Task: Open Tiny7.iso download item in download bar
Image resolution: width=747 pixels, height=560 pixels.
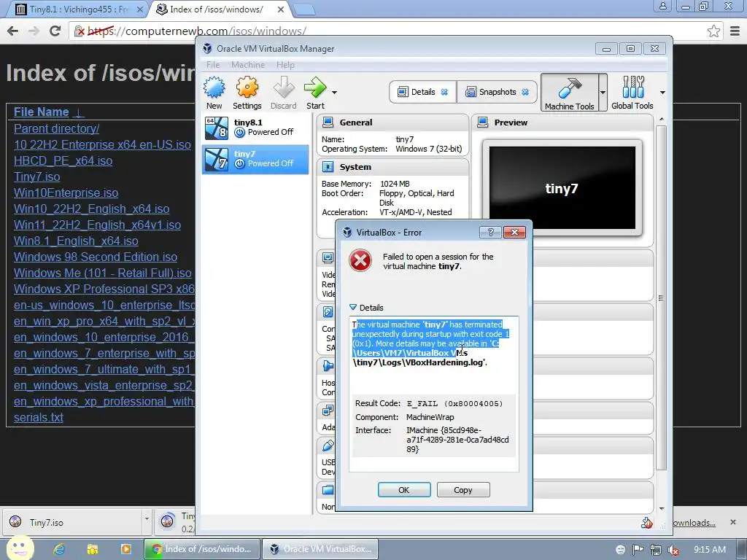Action: tap(71, 522)
